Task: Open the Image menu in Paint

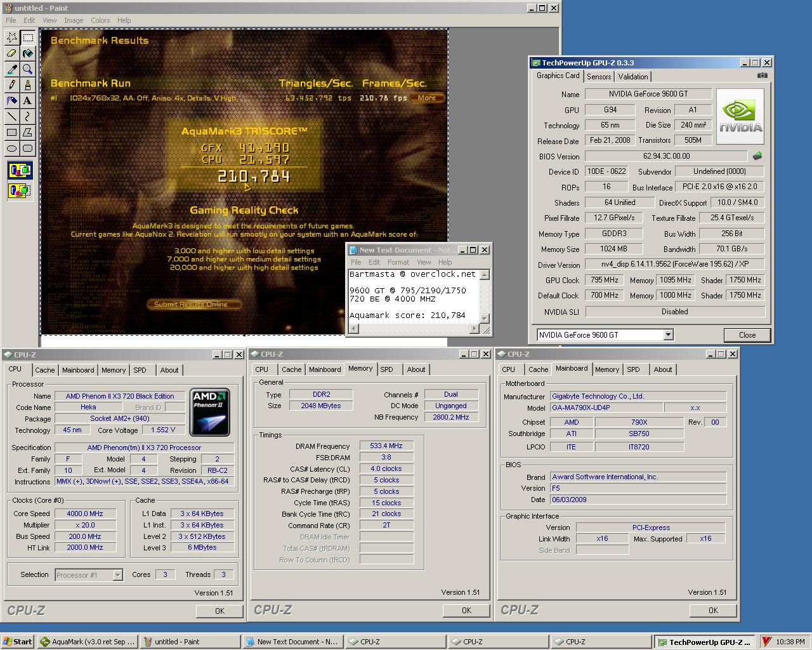Action: [74, 20]
